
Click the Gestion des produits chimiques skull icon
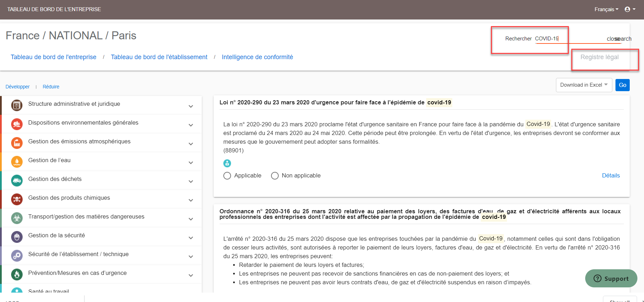pyautogui.click(x=17, y=199)
